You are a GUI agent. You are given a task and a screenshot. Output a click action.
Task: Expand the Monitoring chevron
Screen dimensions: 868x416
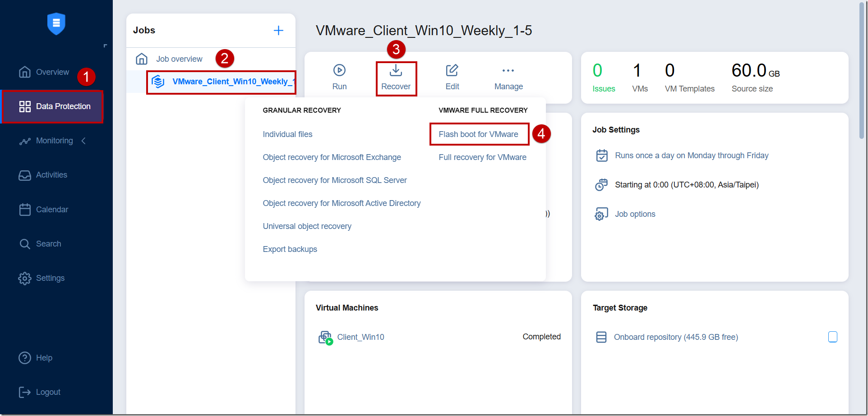pyautogui.click(x=83, y=141)
